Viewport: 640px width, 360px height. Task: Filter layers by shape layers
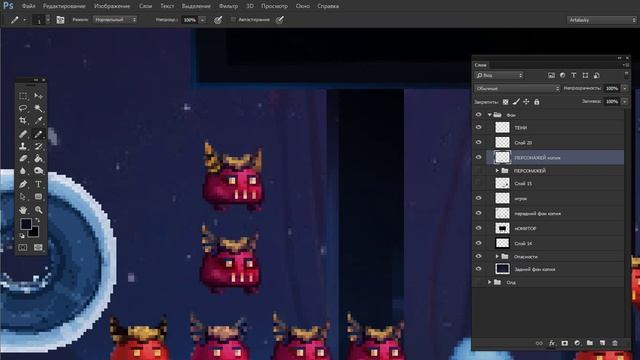585,76
